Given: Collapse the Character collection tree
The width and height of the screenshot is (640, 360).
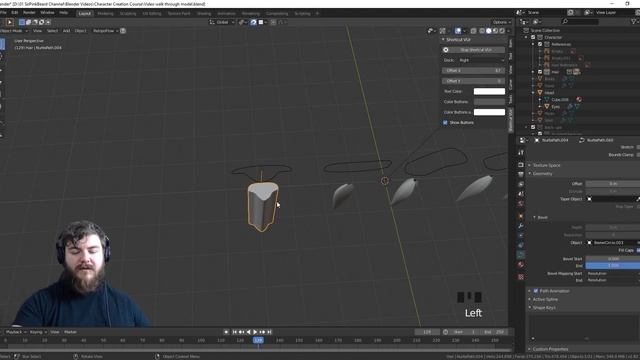Looking at the screenshot, I should pyautogui.click(x=526, y=37).
